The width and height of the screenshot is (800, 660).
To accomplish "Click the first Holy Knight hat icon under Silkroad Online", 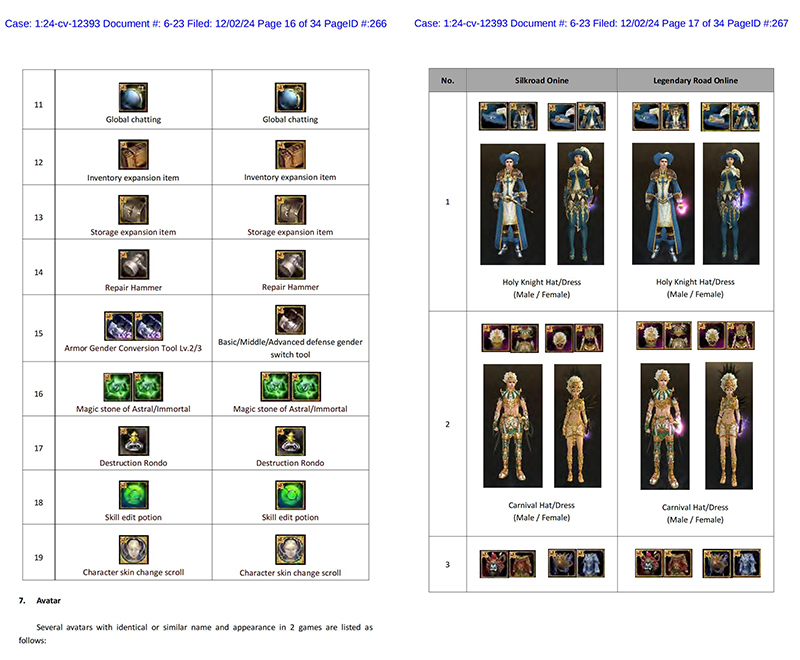I will pos(494,116).
